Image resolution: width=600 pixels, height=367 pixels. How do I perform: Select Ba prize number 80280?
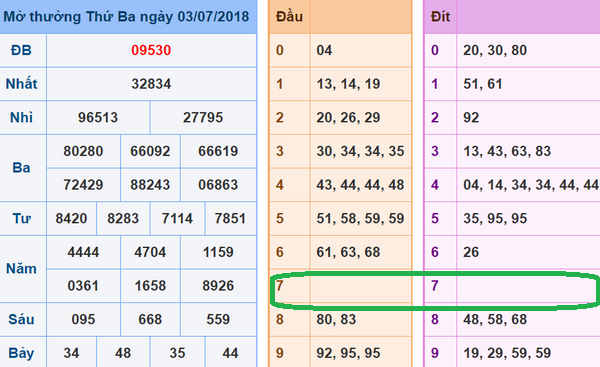[83, 151]
